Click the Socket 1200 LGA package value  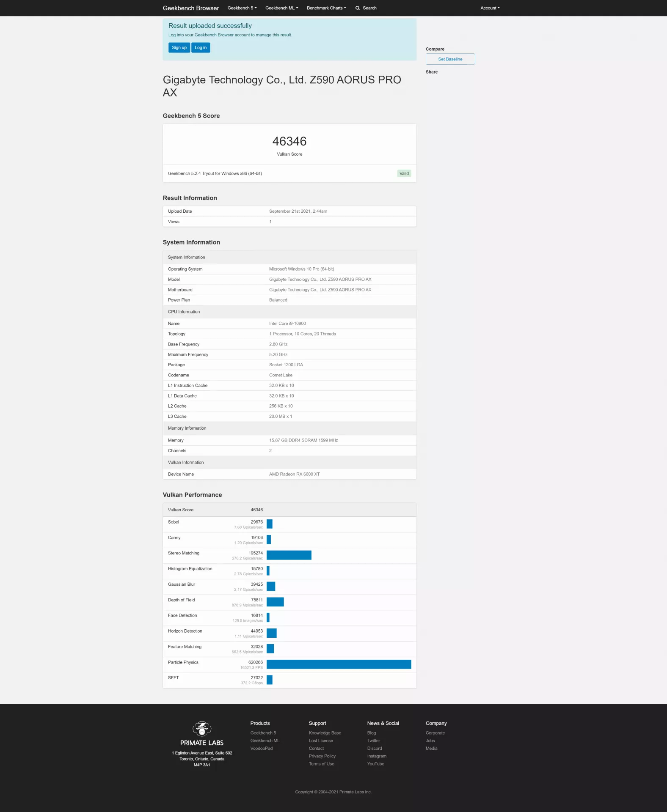286,365
